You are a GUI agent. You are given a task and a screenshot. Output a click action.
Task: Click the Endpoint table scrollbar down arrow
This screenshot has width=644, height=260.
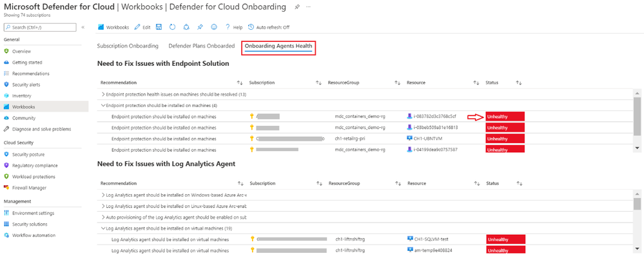tap(637, 148)
